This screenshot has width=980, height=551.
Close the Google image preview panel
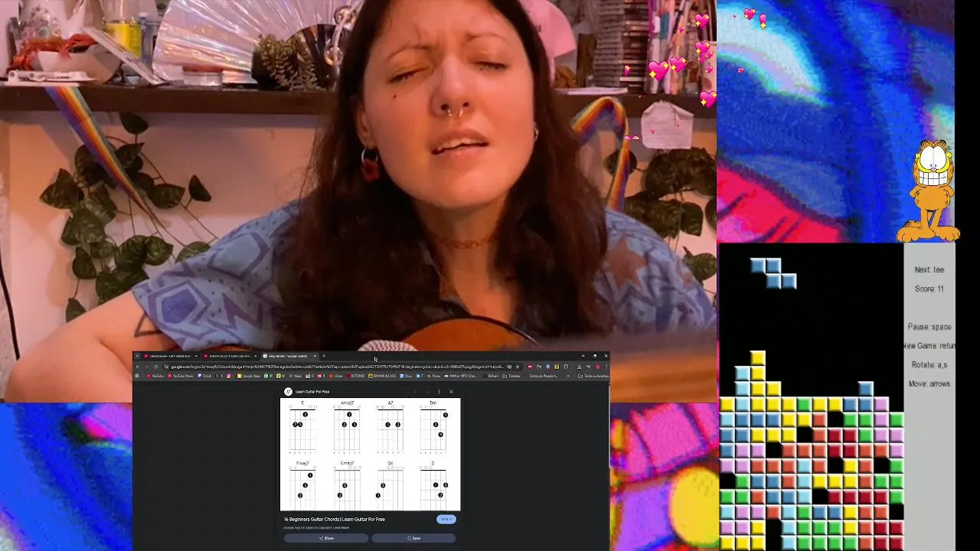[451, 392]
